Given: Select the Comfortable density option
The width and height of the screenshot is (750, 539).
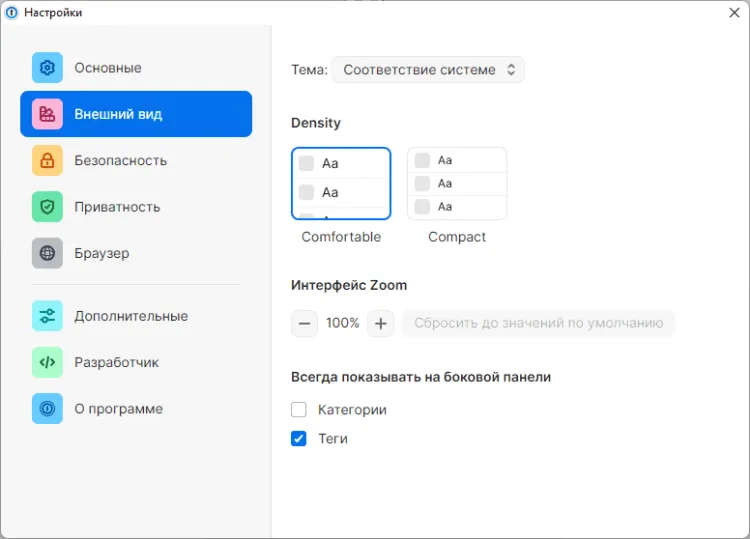Looking at the screenshot, I should click(341, 184).
